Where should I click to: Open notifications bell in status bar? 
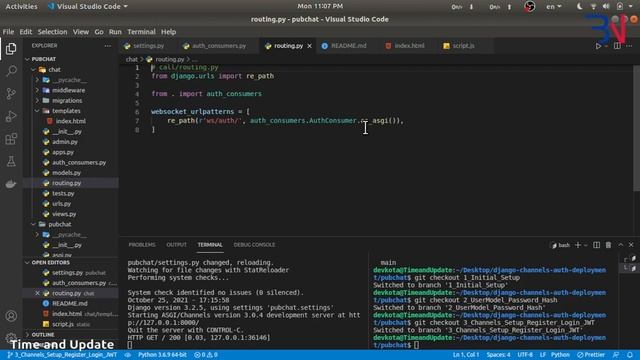(x=630, y=355)
